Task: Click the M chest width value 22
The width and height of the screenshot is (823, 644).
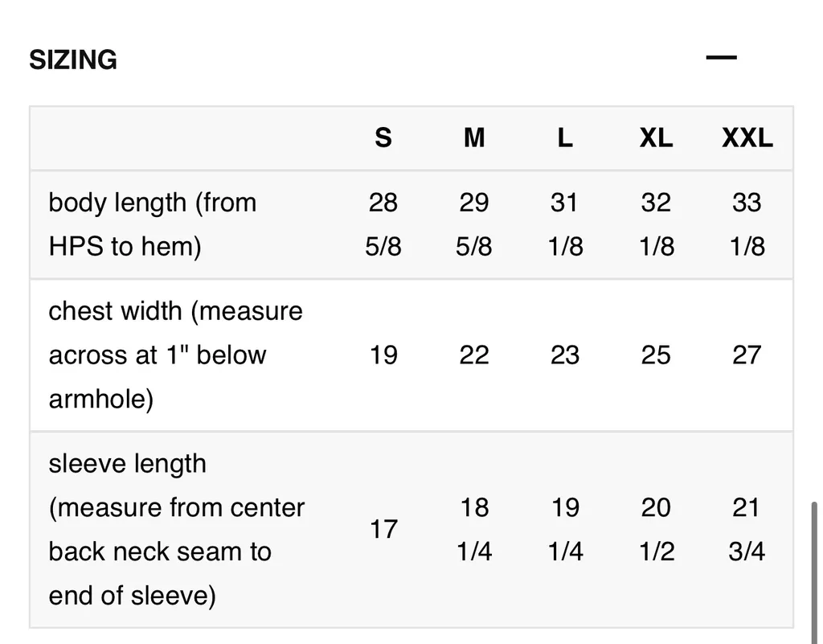Action: click(x=474, y=355)
